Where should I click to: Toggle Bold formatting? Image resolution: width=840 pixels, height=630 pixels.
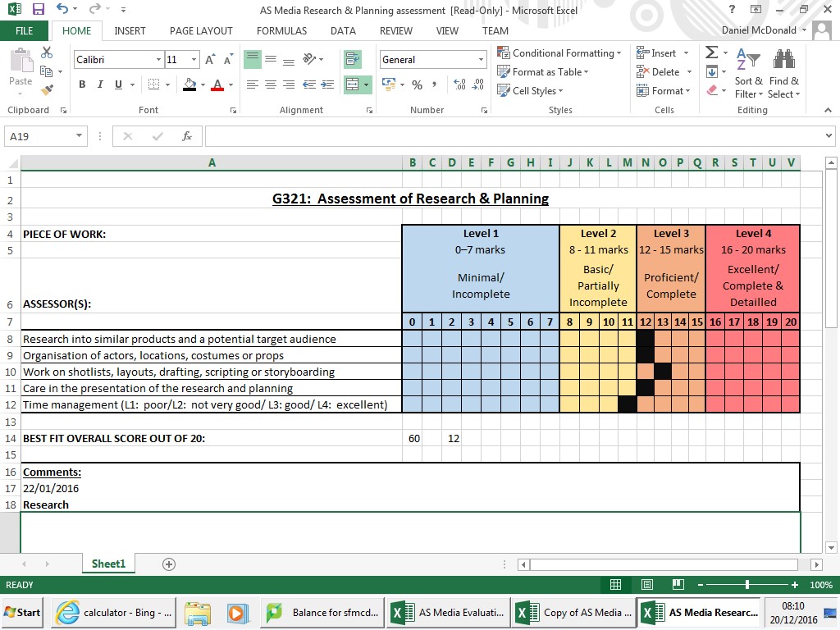pos(81,84)
